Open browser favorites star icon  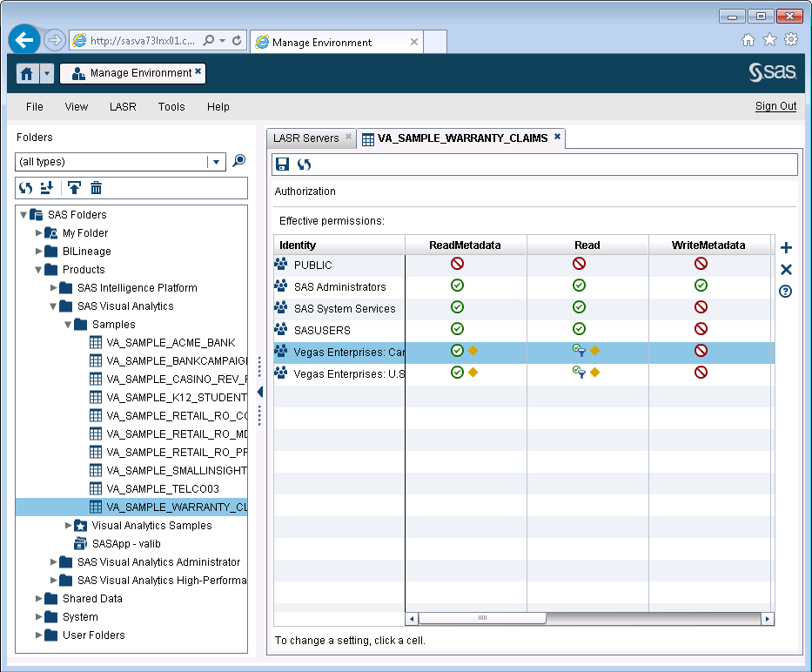point(769,39)
